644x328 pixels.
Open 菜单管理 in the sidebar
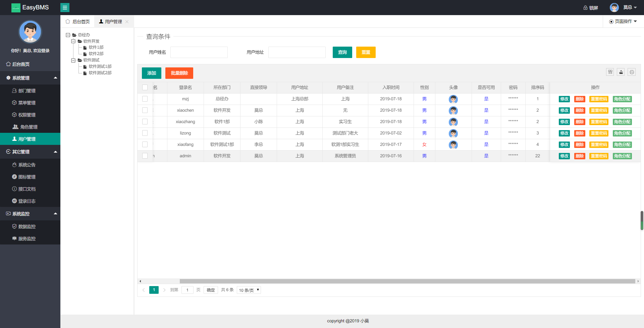[x=30, y=103]
